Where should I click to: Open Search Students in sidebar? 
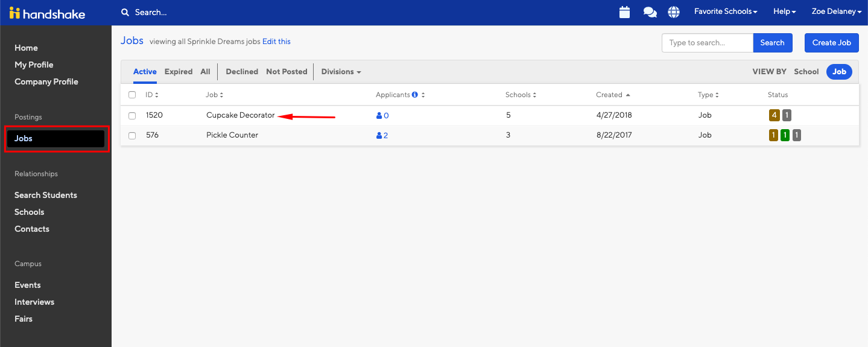[46, 195]
